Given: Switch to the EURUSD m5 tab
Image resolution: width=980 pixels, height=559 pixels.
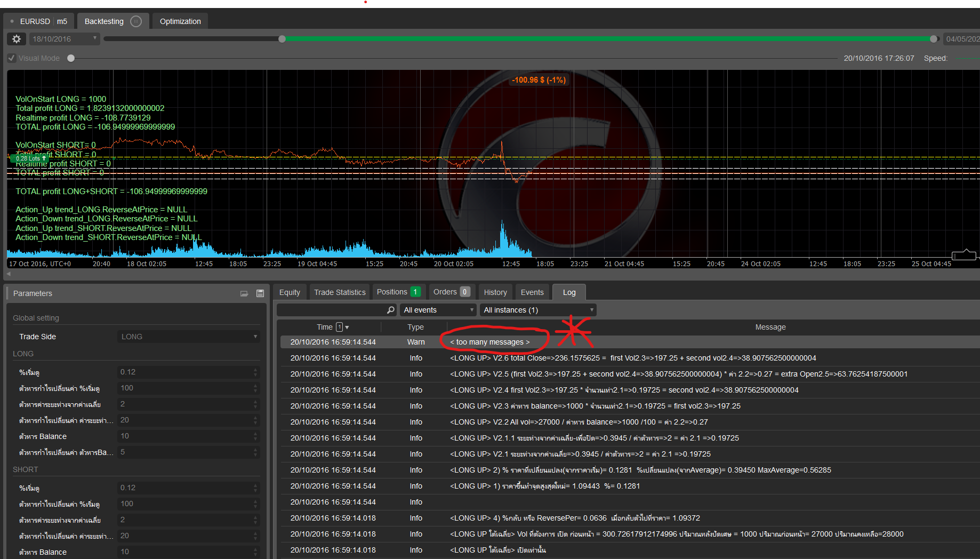Looking at the screenshot, I should (x=39, y=21).
